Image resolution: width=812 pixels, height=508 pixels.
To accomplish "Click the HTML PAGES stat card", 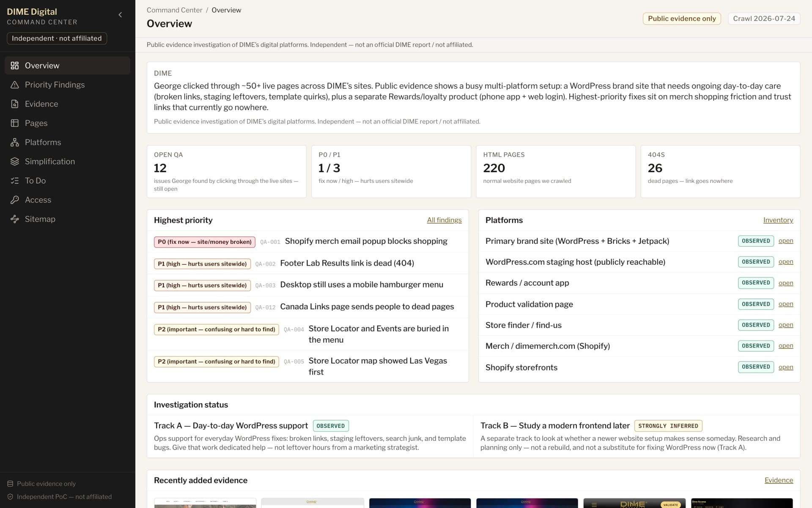I will pyautogui.click(x=555, y=171).
